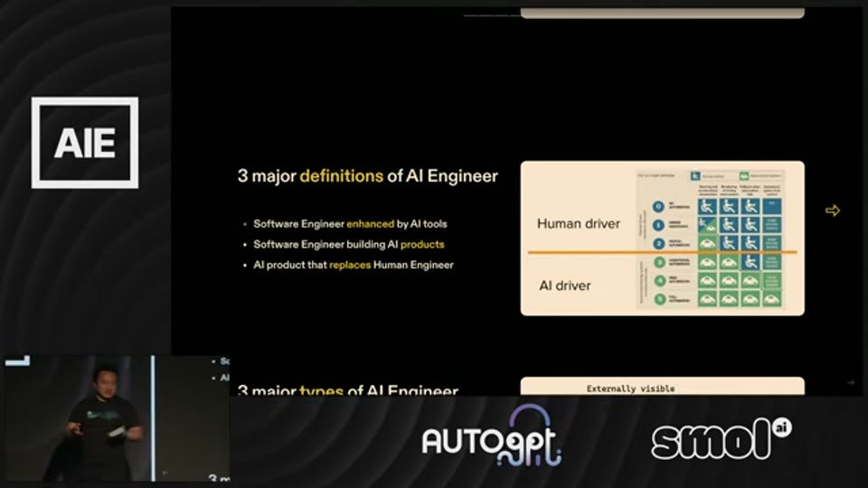Click the highlighted word 'products'
The image size is (868, 488).
[422, 245]
